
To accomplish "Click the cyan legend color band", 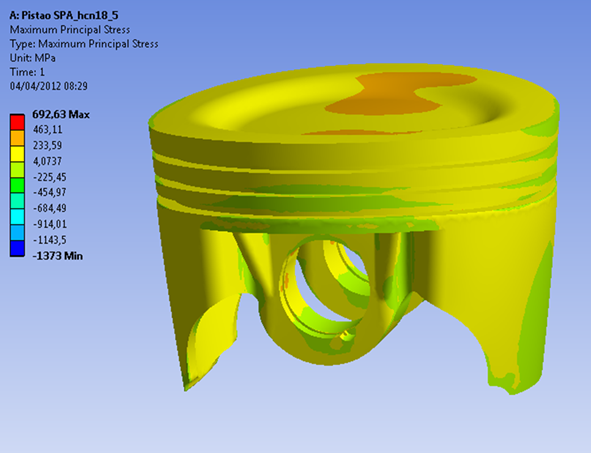I will click(17, 217).
